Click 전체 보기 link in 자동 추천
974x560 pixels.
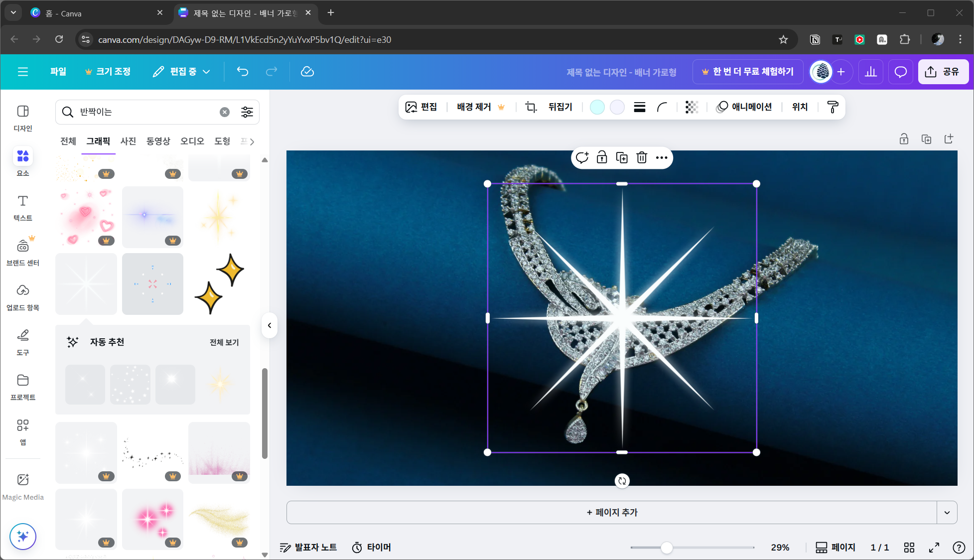coord(224,342)
